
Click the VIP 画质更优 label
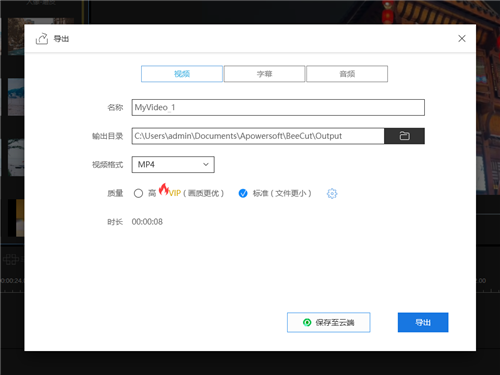pyautogui.click(x=196, y=193)
